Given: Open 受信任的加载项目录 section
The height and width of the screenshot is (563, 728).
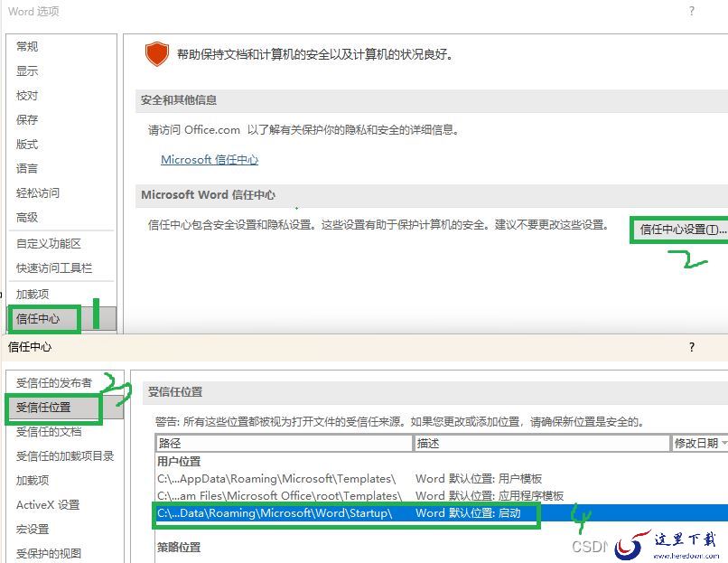Looking at the screenshot, I should (x=65, y=456).
